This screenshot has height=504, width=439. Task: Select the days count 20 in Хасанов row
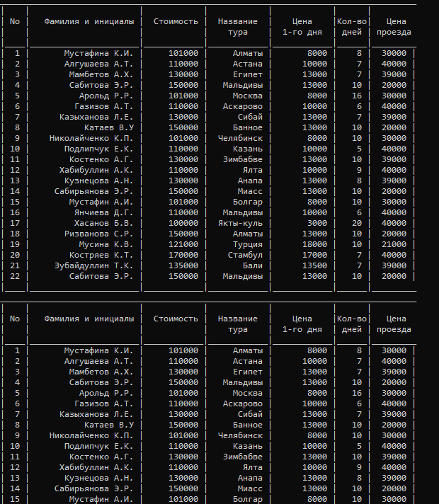pyautogui.click(x=357, y=223)
